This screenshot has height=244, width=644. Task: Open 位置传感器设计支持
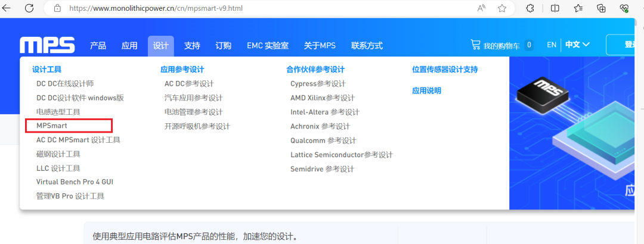tap(445, 70)
